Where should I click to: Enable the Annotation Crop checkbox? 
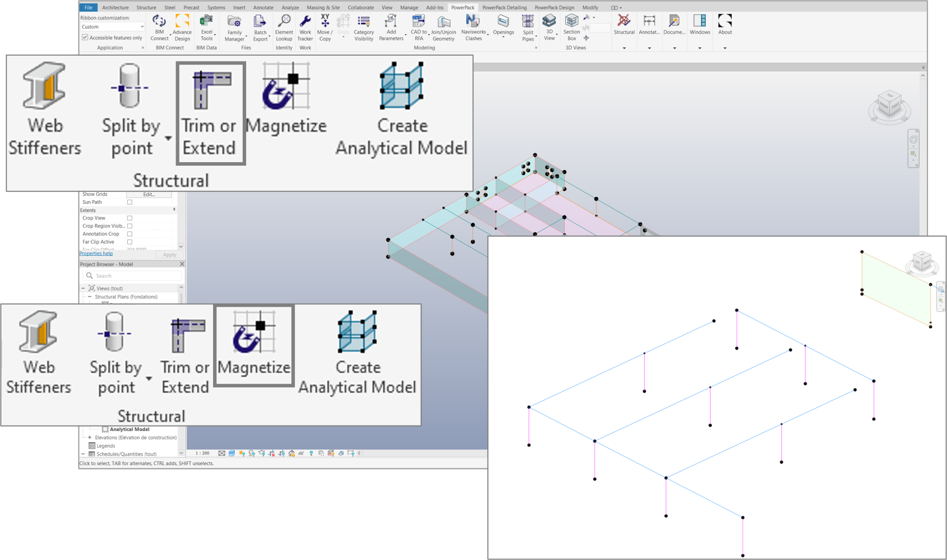130,234
